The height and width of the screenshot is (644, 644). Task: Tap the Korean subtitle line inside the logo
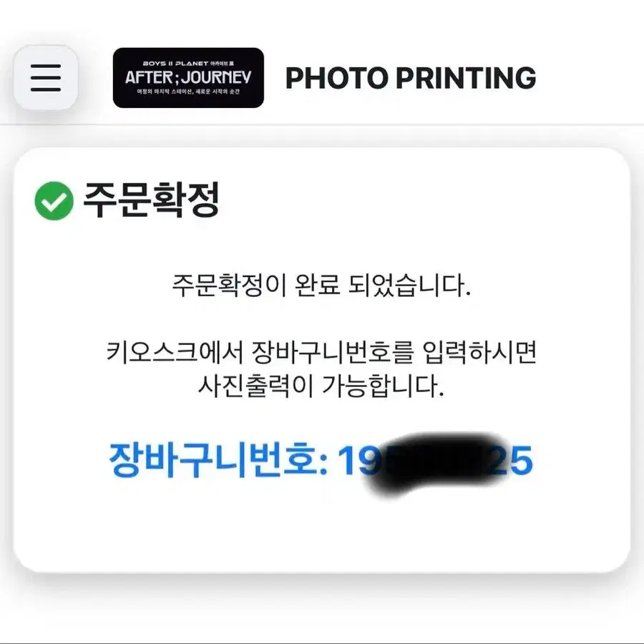tap(188, 92)
